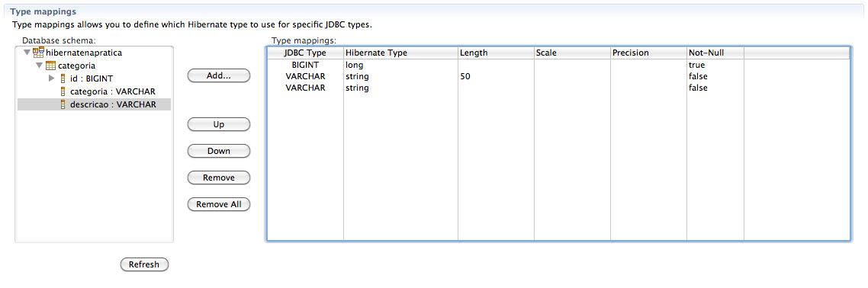The height and width of the screenshot is (288, 868).
Task: Move the mapping Up
Action: [x=219, y=124]
